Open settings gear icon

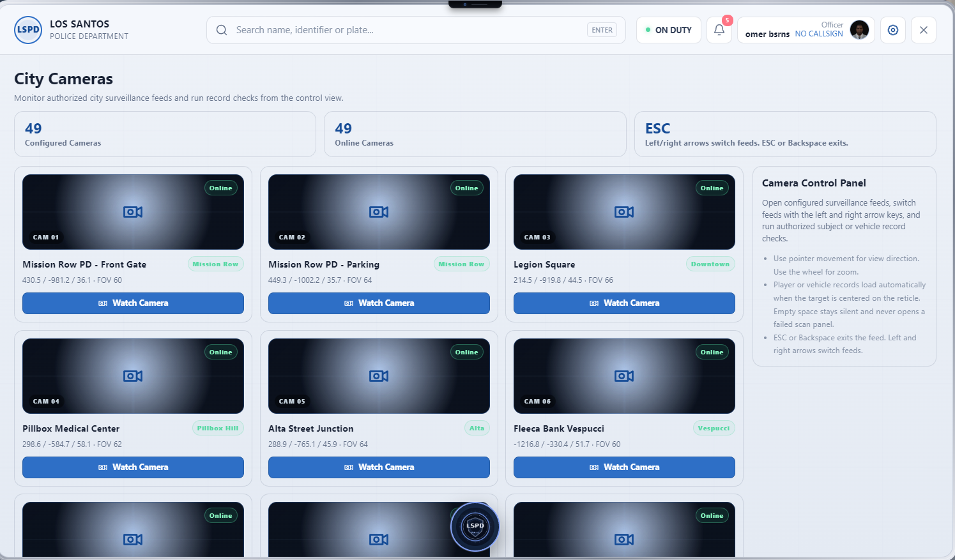click(x=893, y=30)
